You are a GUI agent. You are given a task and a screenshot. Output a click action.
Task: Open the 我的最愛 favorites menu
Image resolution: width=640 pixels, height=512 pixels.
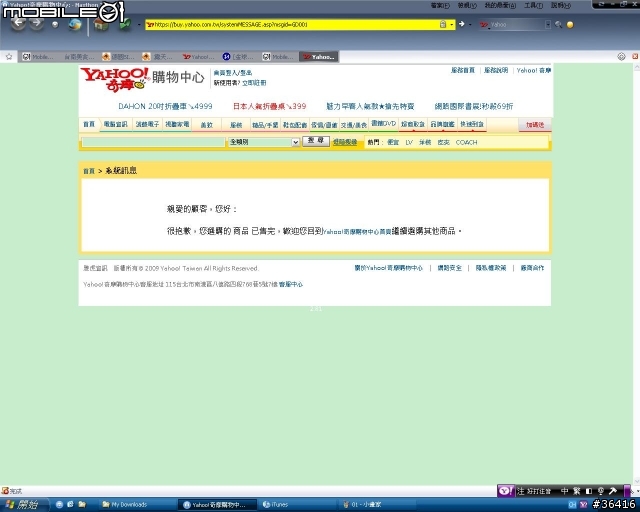(500, 5)
